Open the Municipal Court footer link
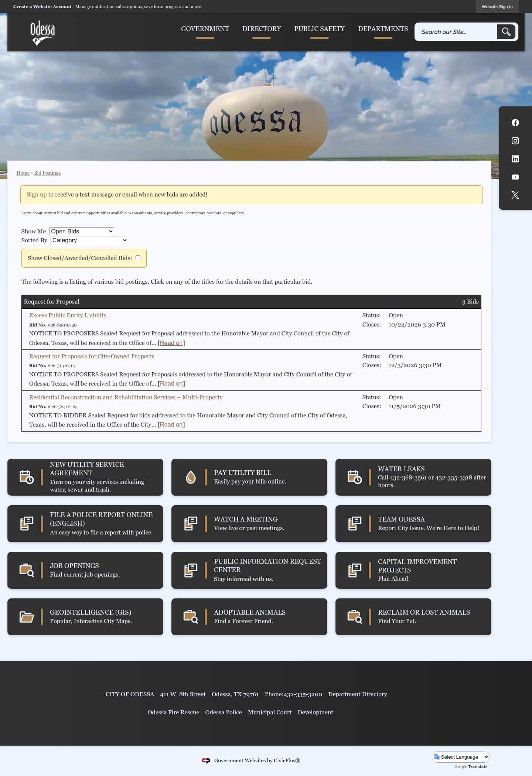 [x=270, y=712]
